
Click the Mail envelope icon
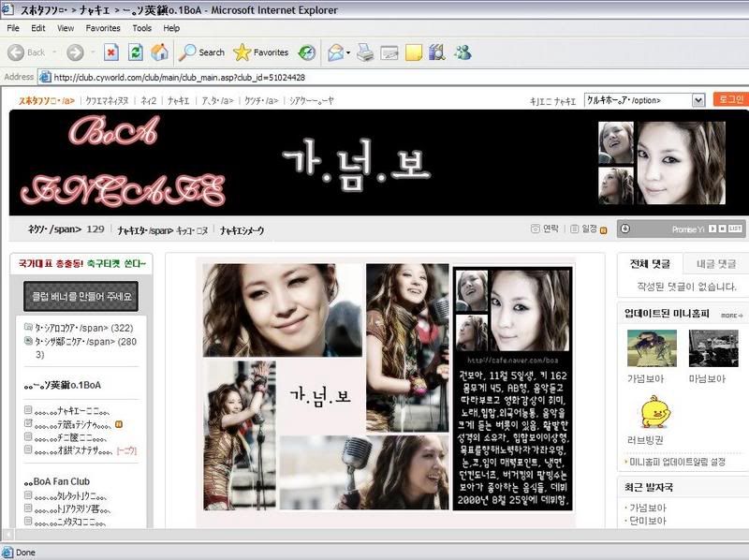(336, 52)
